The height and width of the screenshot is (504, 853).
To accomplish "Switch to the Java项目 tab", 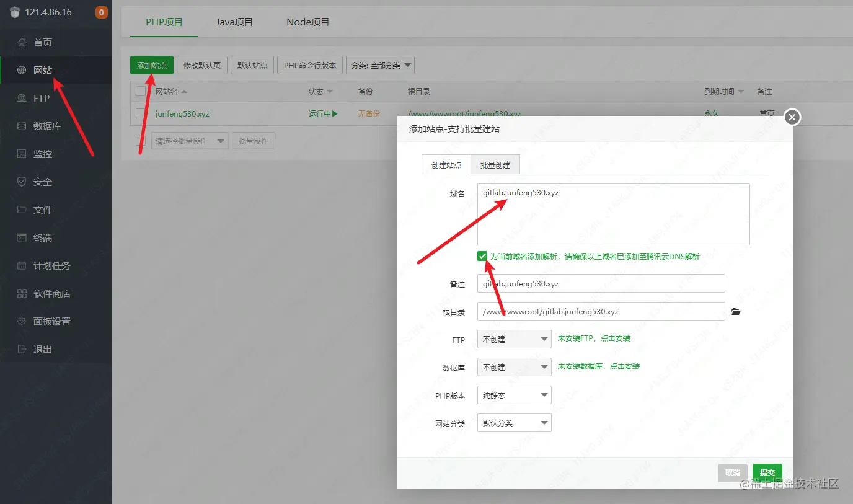I will tap(234, 22).
